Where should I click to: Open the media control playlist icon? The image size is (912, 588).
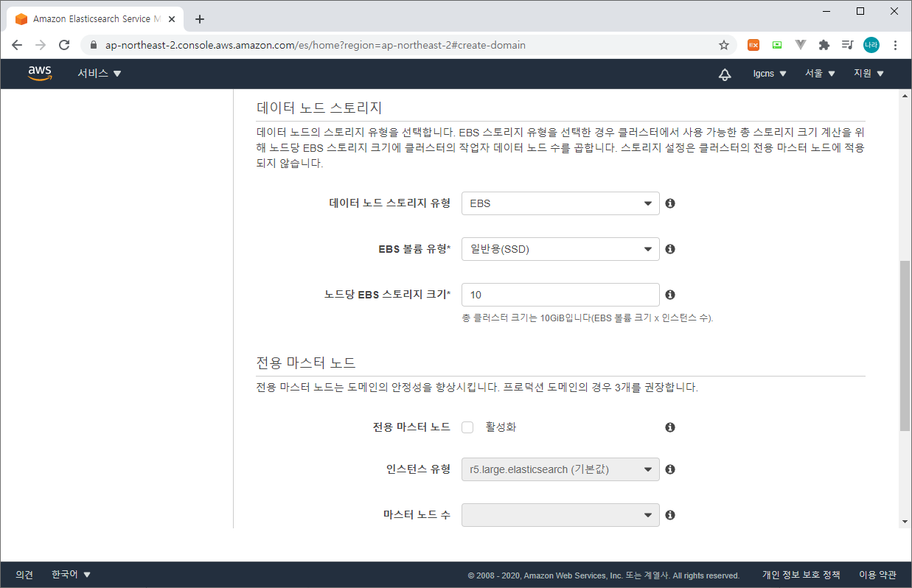848,45
